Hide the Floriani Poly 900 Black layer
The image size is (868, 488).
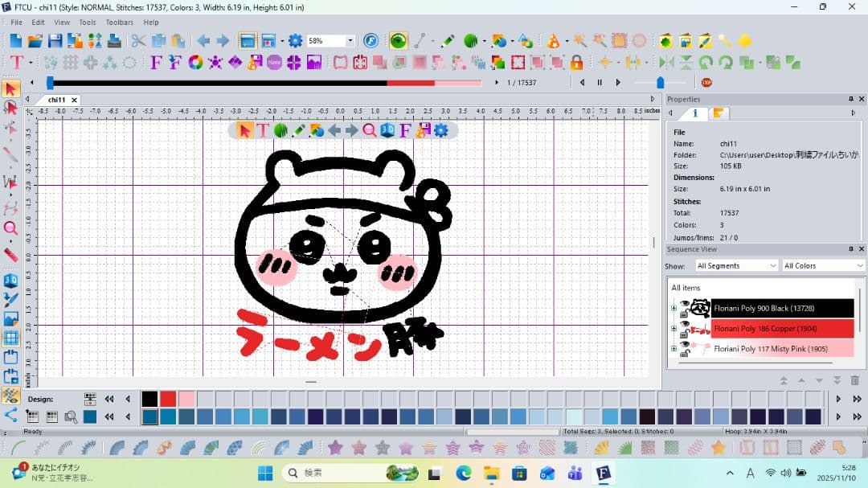coord(685,304)
